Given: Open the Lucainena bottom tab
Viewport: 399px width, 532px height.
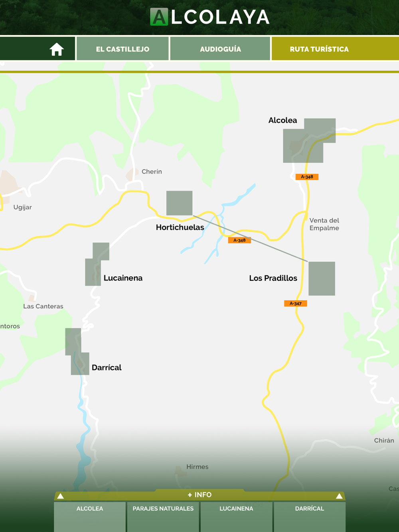Looking at the screenshot, I should 236,517.
